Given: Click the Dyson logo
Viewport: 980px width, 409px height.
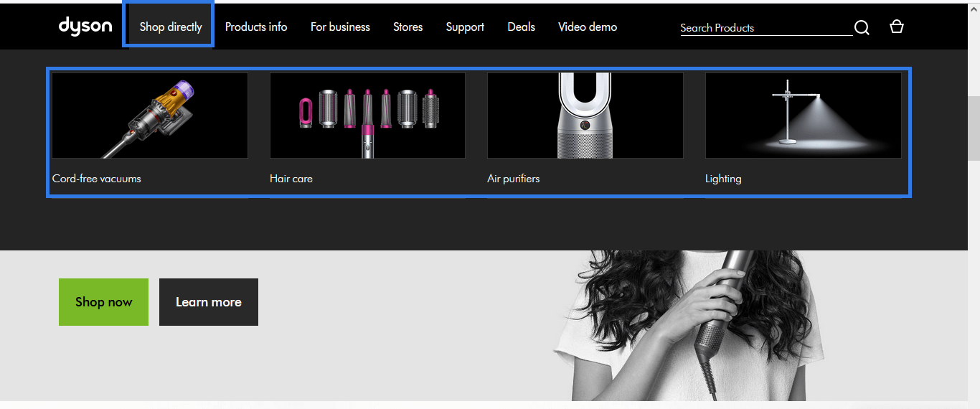Looking at the screenshot, I should (x=85, y=26).
